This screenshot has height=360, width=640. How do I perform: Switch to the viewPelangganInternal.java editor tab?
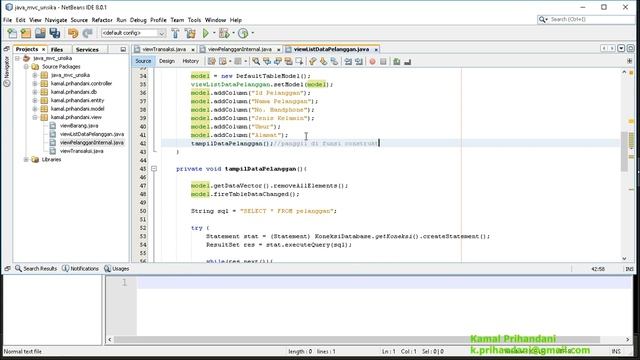(240, 49)
